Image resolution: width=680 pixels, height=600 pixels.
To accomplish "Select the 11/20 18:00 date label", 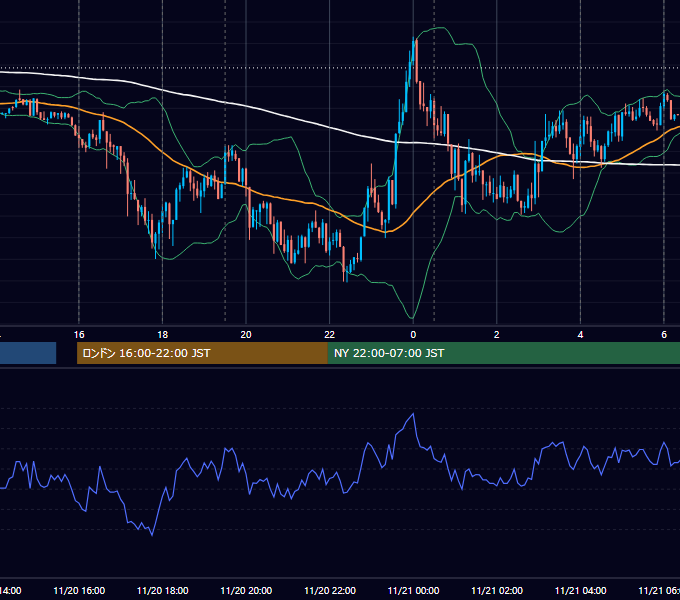I will (x=162, y=590).
